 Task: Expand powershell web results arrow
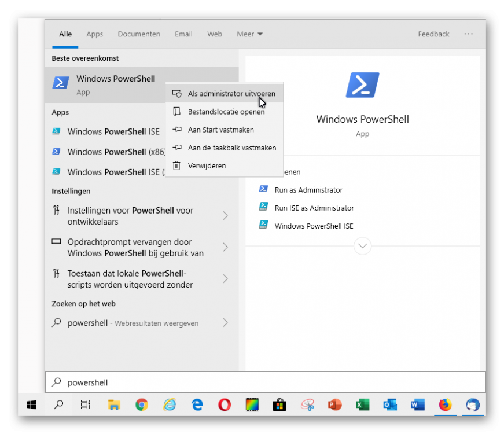[x=225, y=322]
